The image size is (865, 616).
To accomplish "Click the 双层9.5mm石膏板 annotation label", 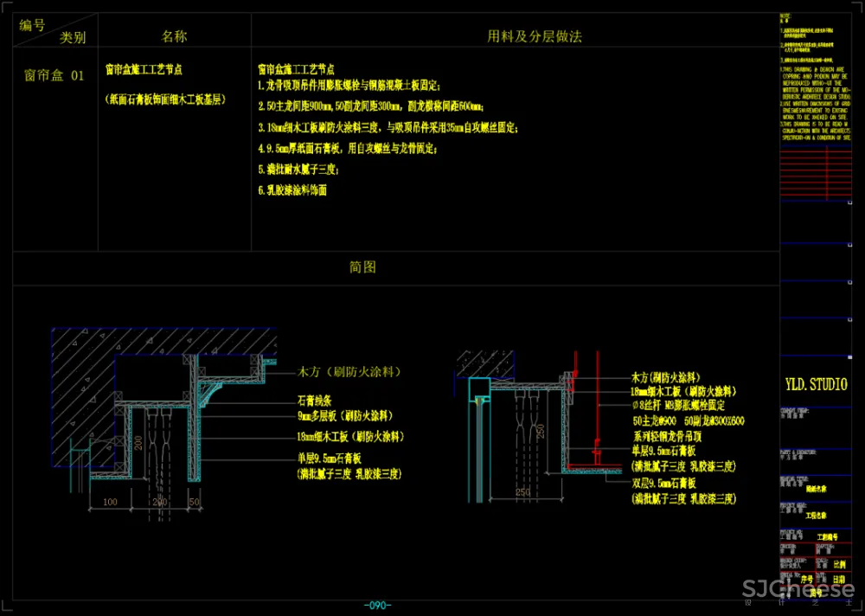I will point(664,484).
